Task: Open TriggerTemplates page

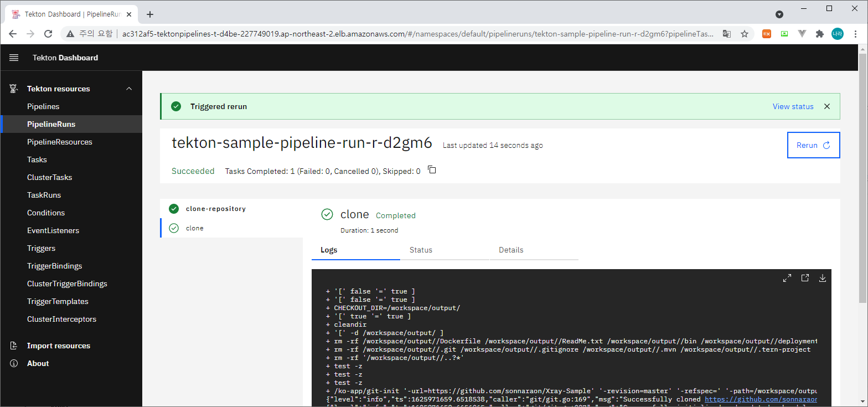Action: (x=71, y=301)
